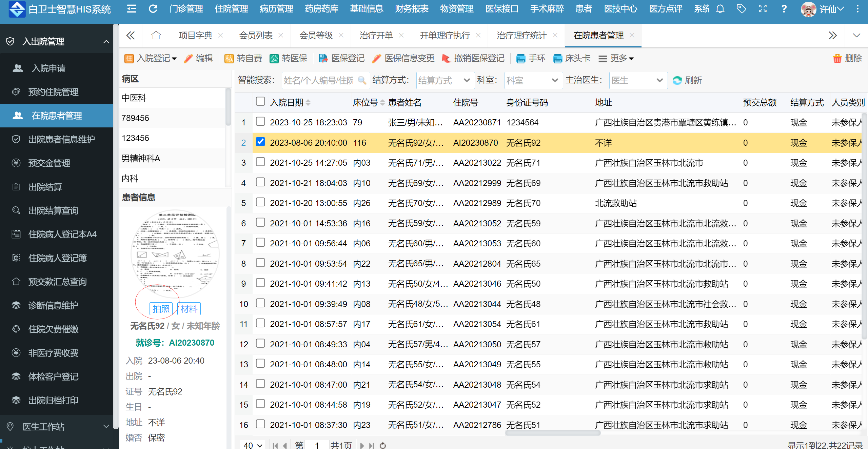This screenshot has width=868, height=449.
Task: Print 床头卡 bedside card button
Action: 572,58
